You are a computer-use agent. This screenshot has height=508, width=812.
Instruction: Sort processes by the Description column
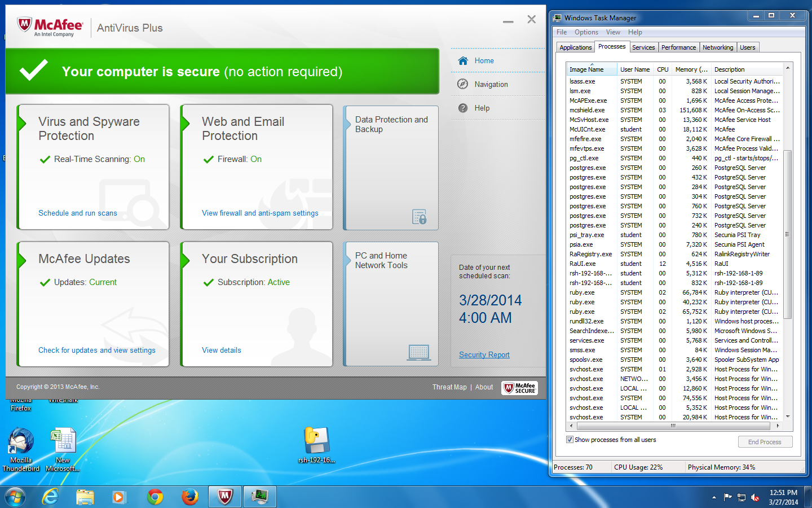click(747, 69)
